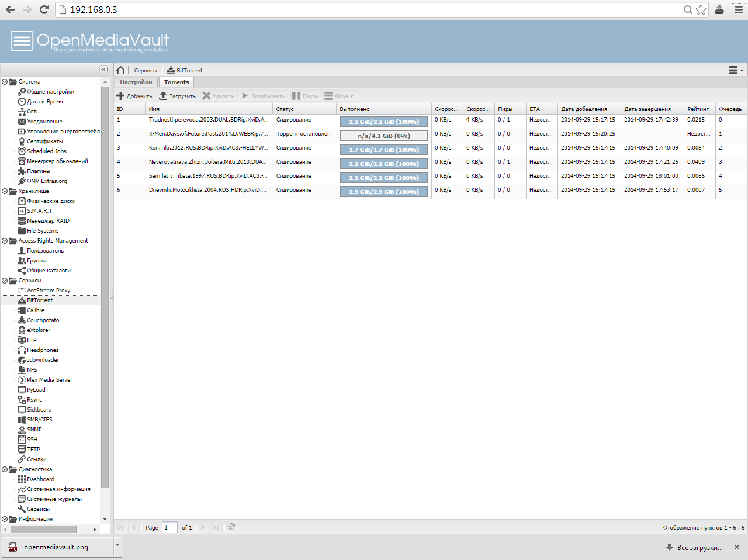
Task: Click the page number input field
Action: [x=169, y=527]
